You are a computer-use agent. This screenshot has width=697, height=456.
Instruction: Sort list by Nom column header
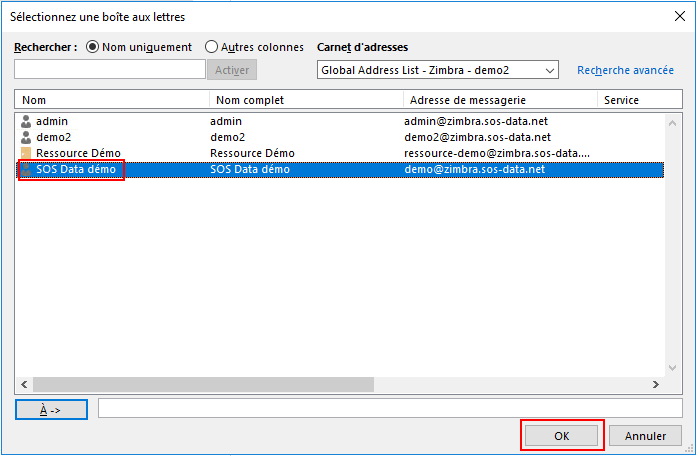coord(112,100)
